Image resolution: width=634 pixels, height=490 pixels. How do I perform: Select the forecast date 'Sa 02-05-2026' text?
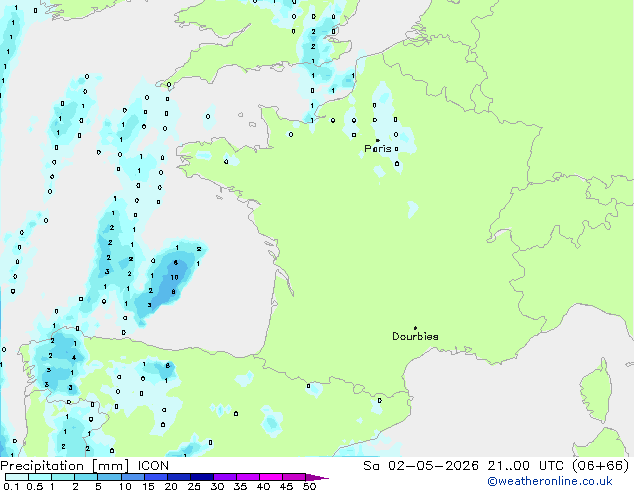[421, 466]
